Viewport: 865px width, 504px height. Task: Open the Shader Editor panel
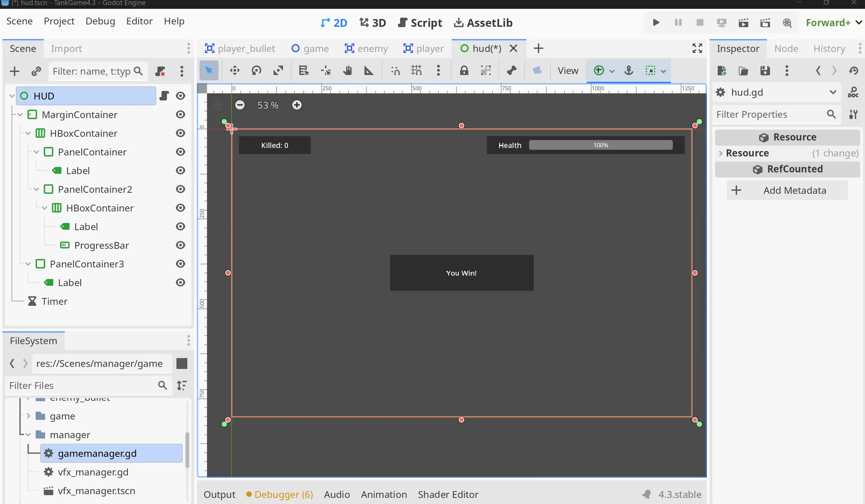point(448,494)
